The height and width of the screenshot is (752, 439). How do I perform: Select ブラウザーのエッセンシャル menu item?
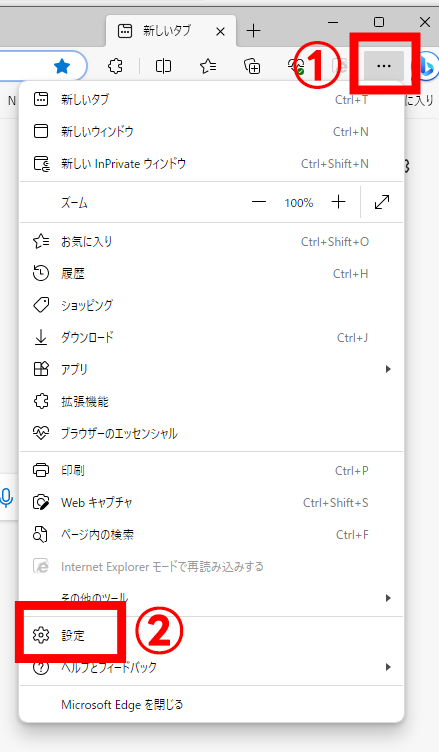pos(211,434)
